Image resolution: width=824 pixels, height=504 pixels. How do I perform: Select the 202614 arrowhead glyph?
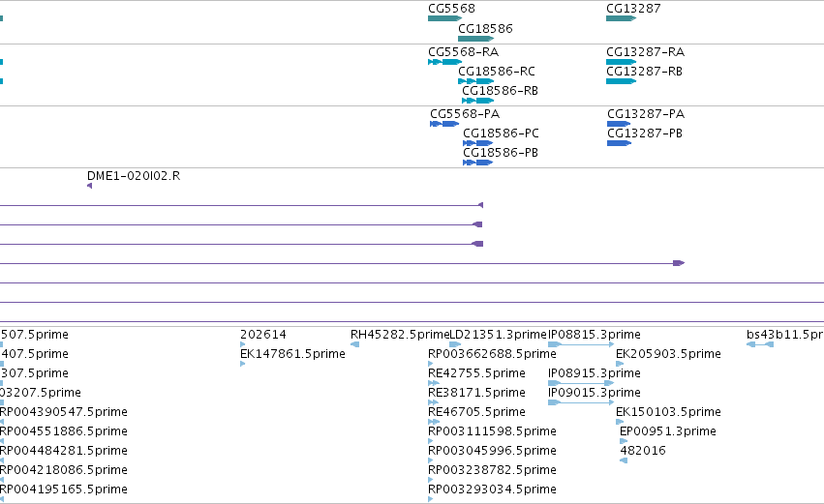[x=242, y=345]
